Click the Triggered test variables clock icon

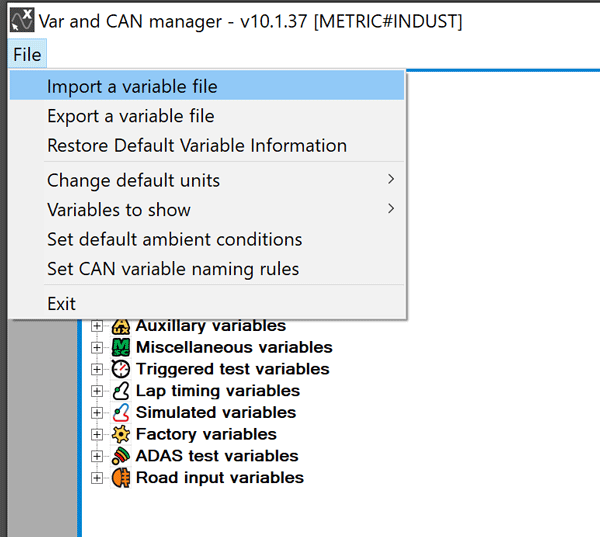tap(120, 369)
